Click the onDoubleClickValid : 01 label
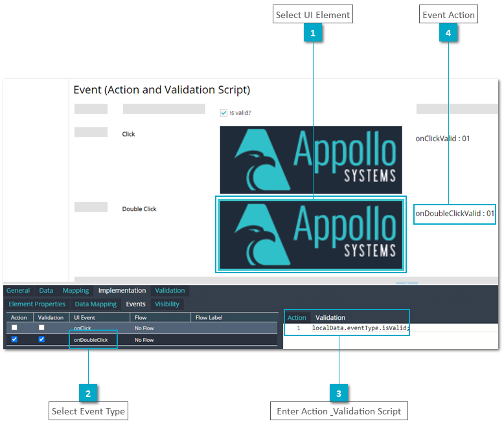The width and height of the screenshot is (504, 428). 455,214
